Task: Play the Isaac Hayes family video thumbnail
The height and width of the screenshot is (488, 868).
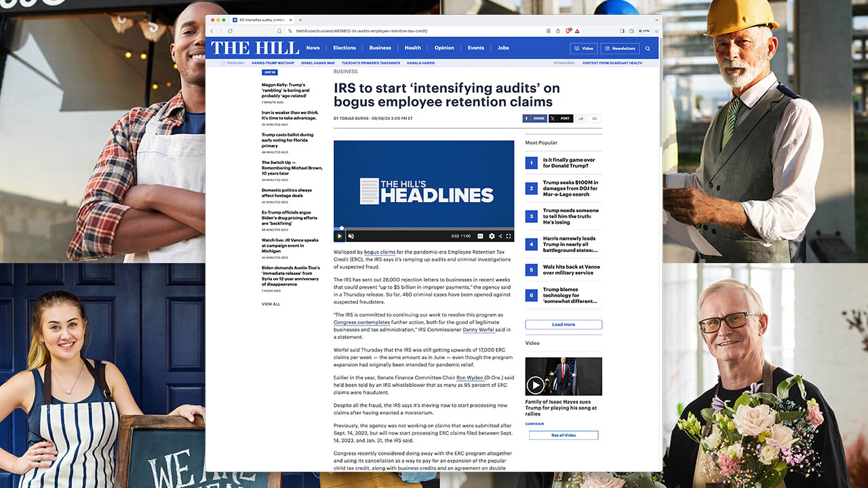Action: (x=564, y=377)
